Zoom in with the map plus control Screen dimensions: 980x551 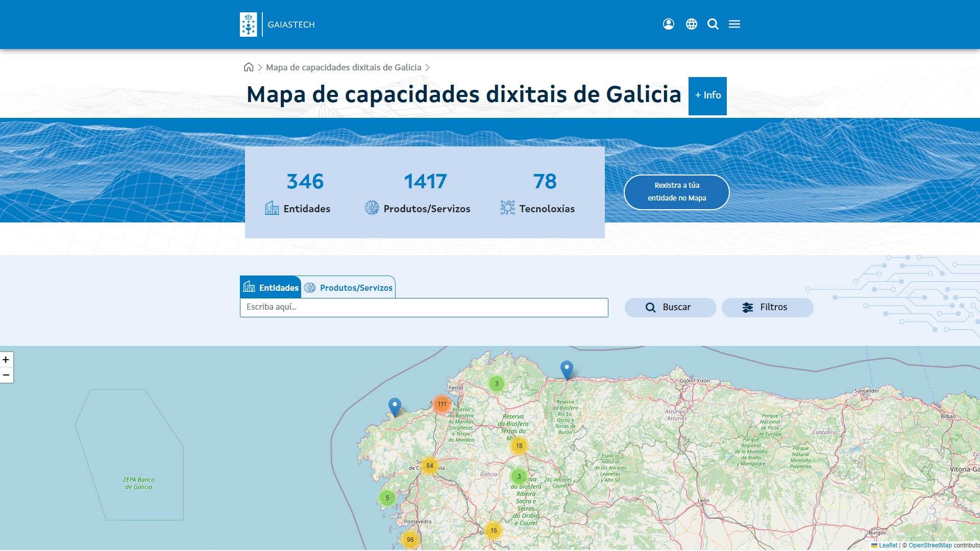click(6, 359)
